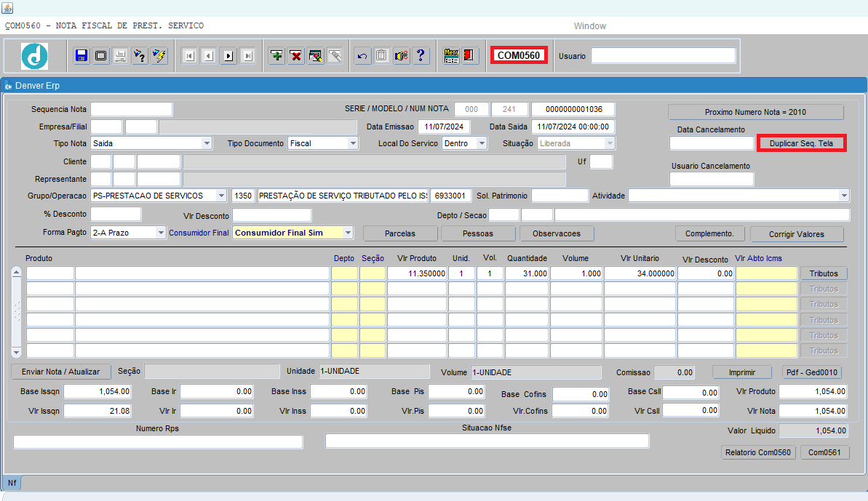Click the undo arrow icon
The width and height of the screenshot is (868, 501).
point(362,56)
